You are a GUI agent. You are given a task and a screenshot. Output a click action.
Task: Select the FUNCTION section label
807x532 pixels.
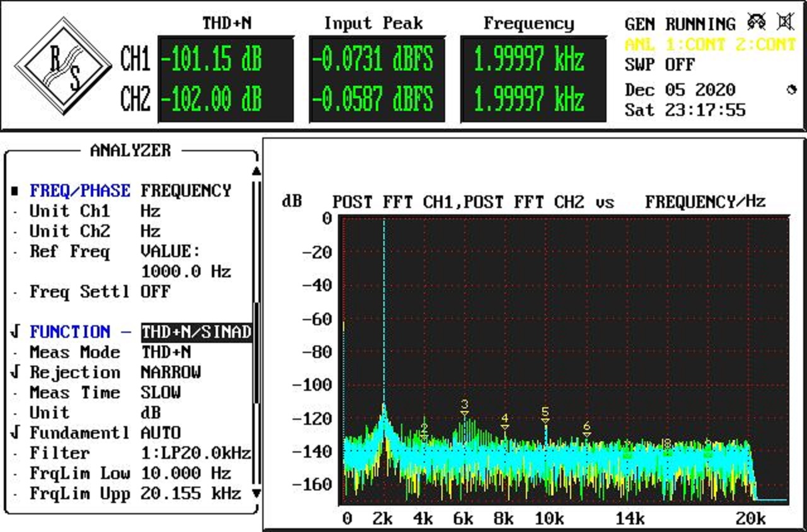coord(70,332)
